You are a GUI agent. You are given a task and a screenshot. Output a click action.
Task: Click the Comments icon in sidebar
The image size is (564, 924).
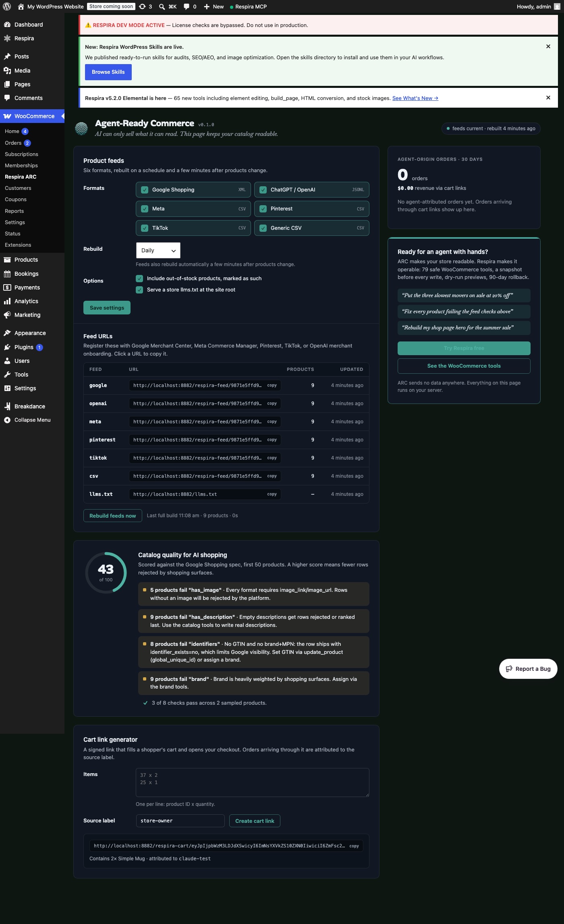click(7, 98)
